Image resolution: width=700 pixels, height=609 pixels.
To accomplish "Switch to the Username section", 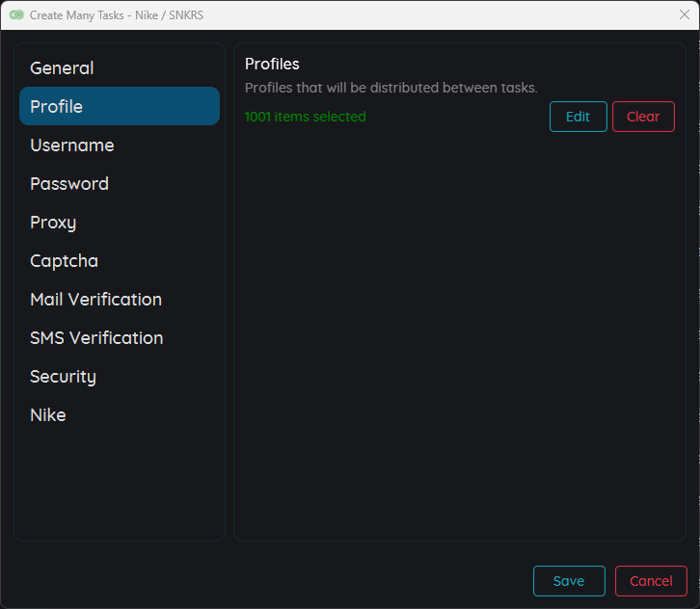I will [x=72, y=146].
